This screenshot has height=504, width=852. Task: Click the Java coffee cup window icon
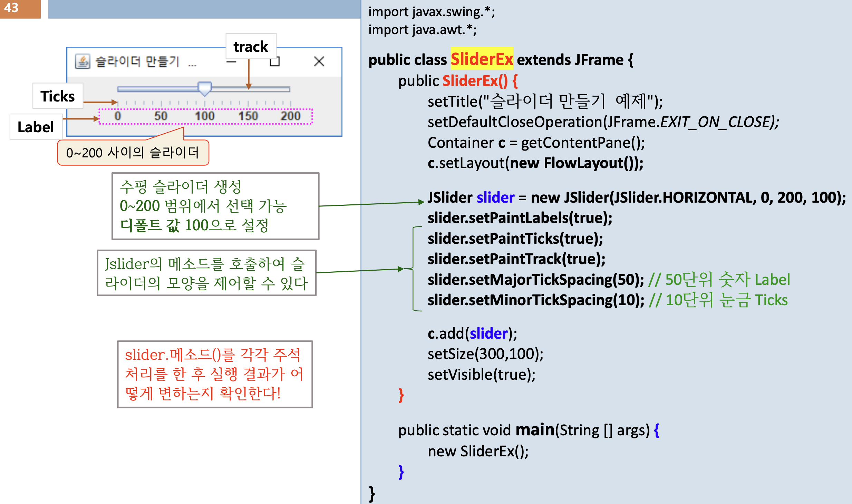(x=83, y=62)
